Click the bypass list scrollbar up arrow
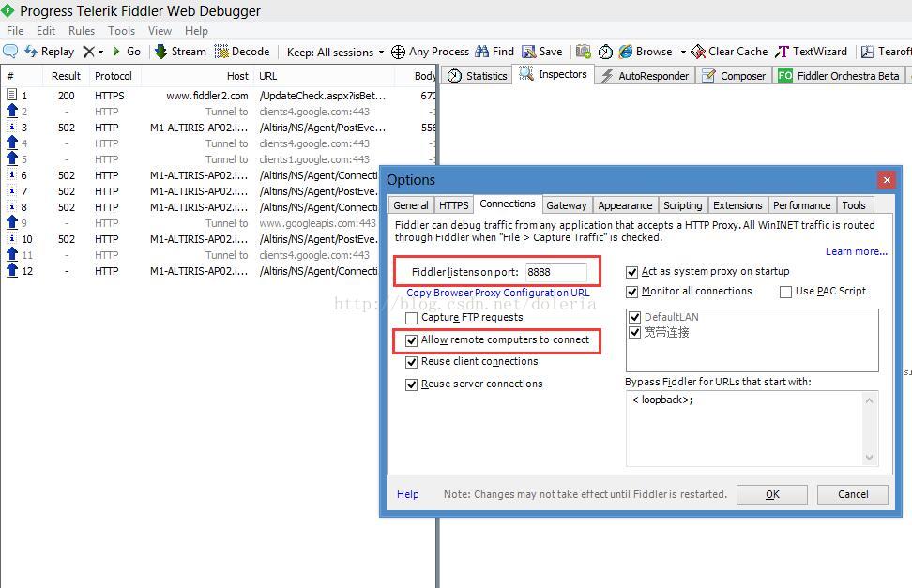The width and height of the screenshot is (912, 588). 869,400
